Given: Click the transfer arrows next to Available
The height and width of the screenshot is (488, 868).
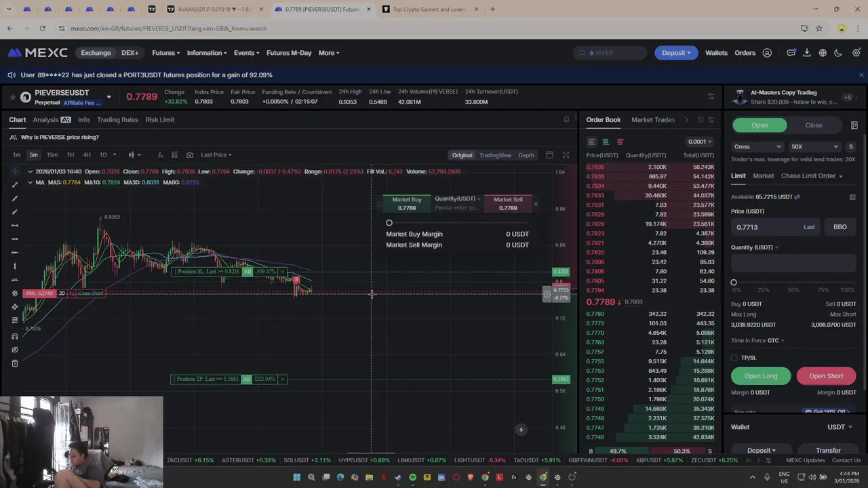Looking at the screenshot, I should (x=797, y=197).
